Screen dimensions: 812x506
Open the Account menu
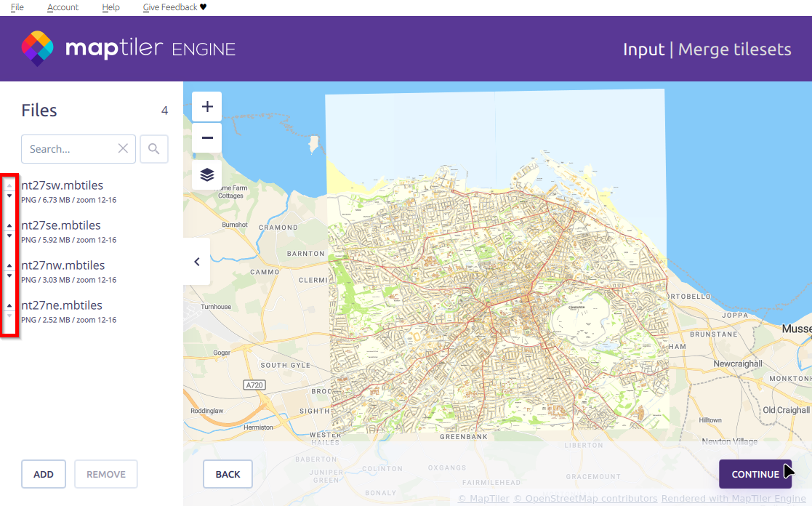pos(63,7)
